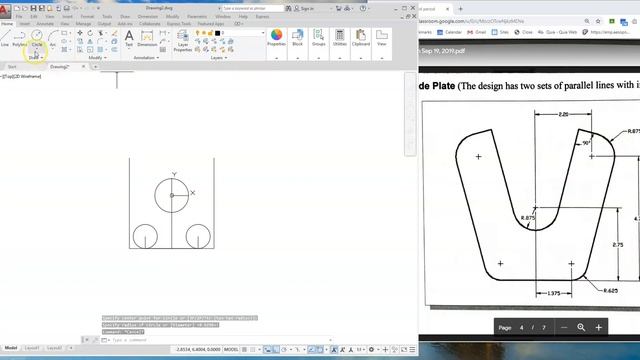Click the layer color black swatch

(x=218, y=33)
